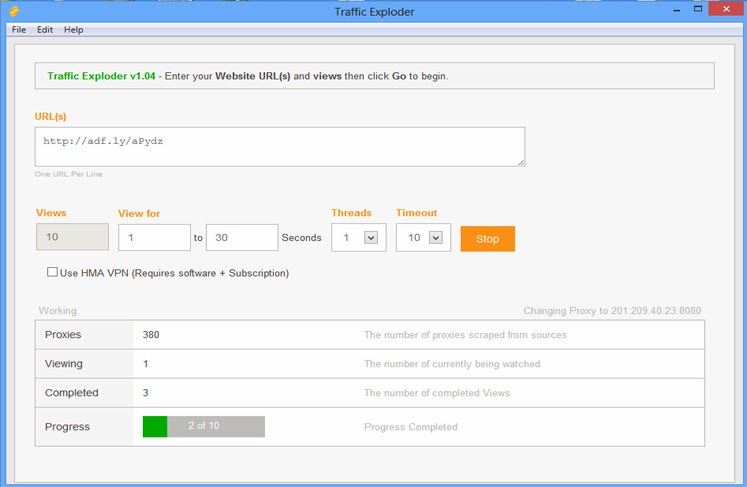Click the orange 'Timeout' label
This screenshot has width=747, height=487.
click(x=416, y=213)
